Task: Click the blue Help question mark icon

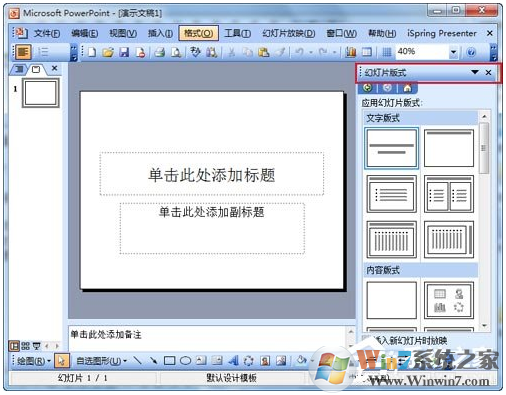Action: click(x=471, y=52)
